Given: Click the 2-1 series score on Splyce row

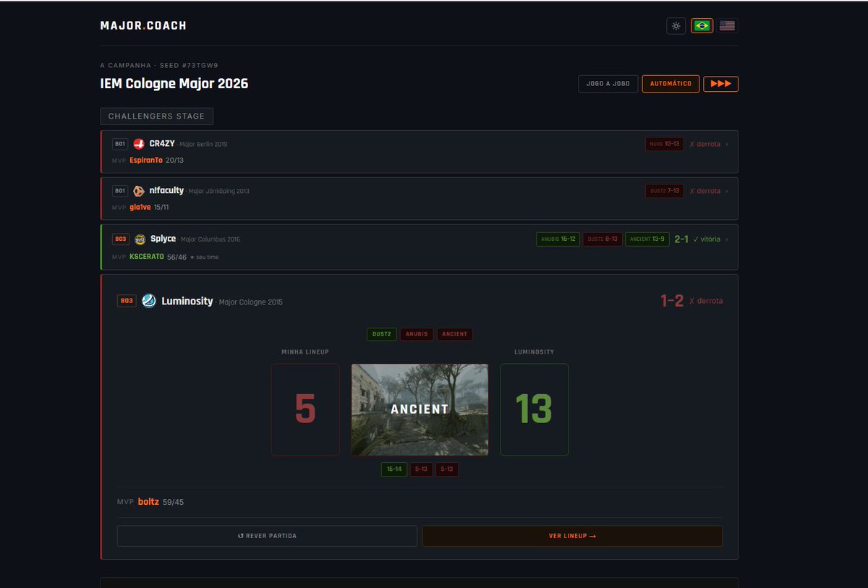Looking at the screenshot, I should click(681, 239).
